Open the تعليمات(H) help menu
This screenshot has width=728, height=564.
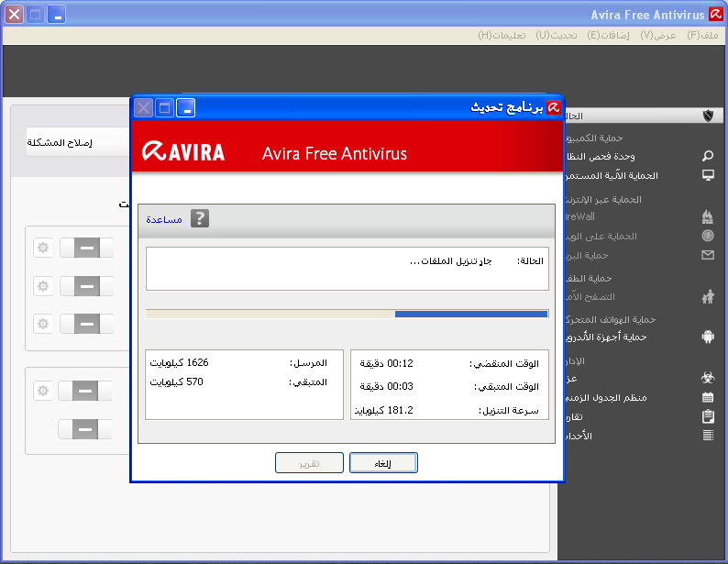502,35
